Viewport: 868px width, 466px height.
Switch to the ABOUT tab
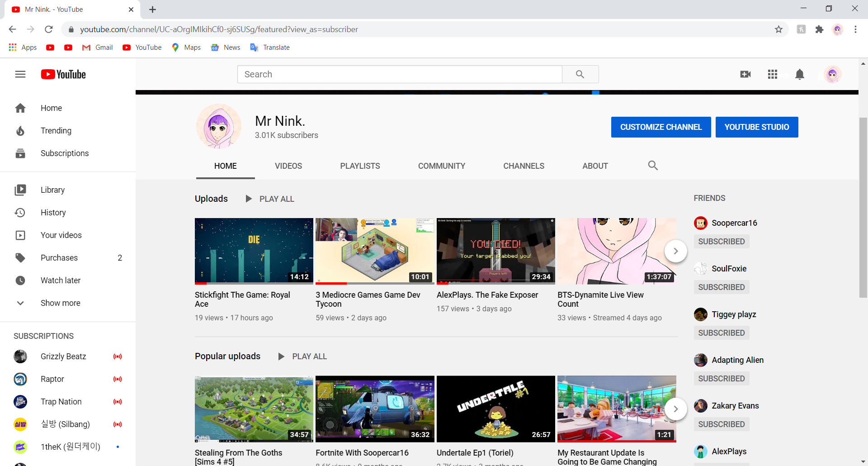click(x=595, y=166)
